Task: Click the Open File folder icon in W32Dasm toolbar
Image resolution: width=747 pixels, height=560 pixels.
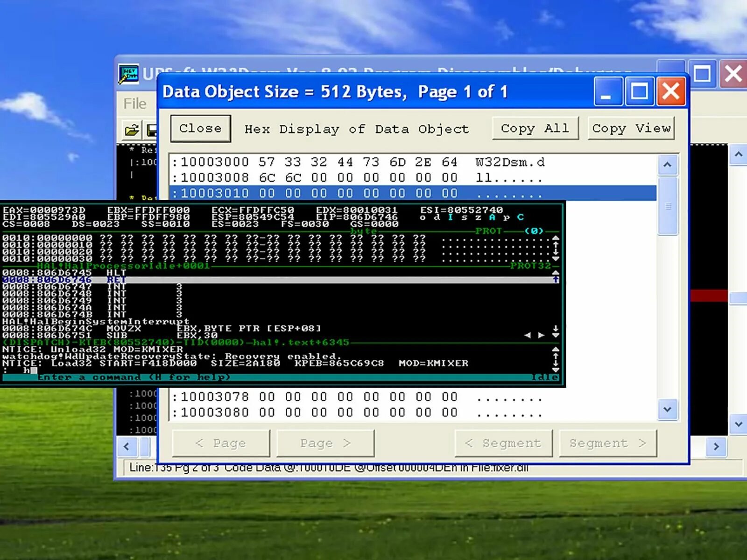Action: pos(132,130)
